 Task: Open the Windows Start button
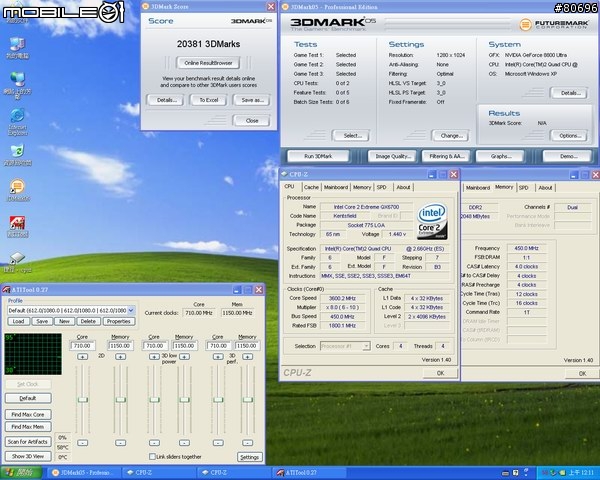pyautogui.click(x=21, y=473)
